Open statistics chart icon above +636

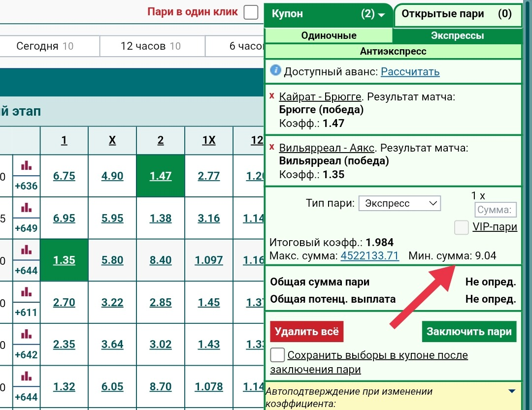point(26,165)
